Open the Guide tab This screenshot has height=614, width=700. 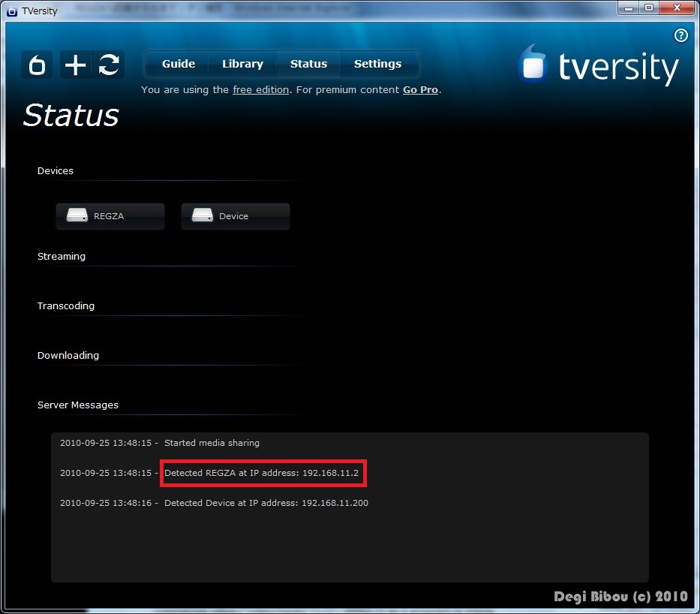pos(179,64)
